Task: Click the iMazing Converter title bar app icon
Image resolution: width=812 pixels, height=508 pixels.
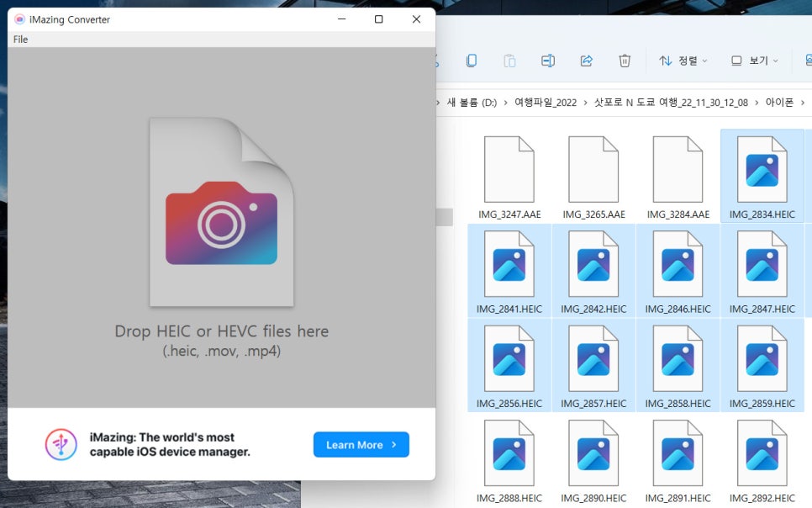Action: coord(19,19)
